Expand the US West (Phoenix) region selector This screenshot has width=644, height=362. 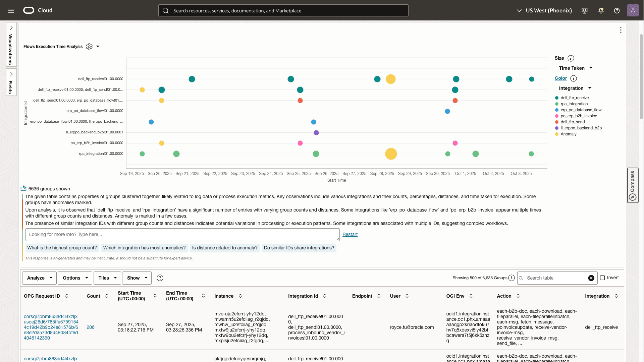(x=519, y=10)
